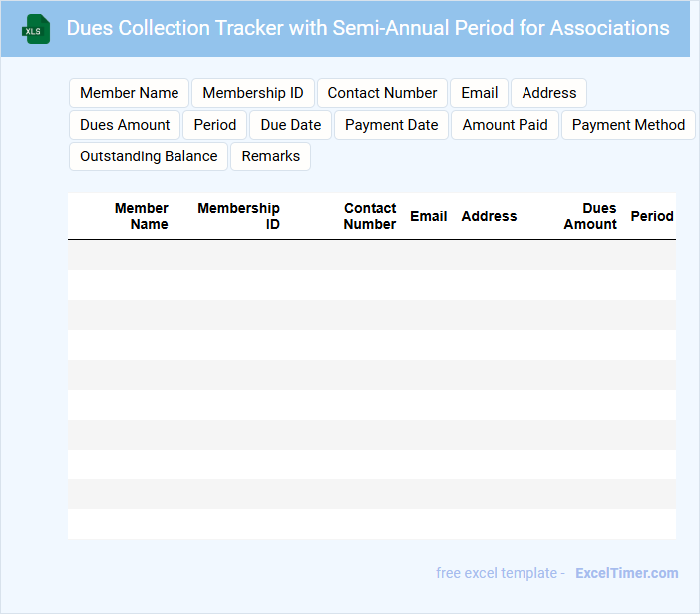Image resolution: width=700 pixels, height=614 pixels.
Task: Click the Address tag button
Action: pos(548,93)
